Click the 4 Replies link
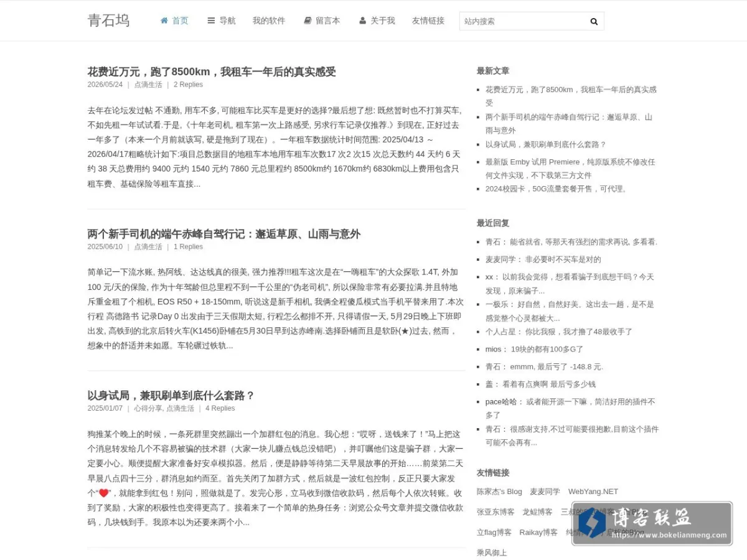 tap(220, 409)
